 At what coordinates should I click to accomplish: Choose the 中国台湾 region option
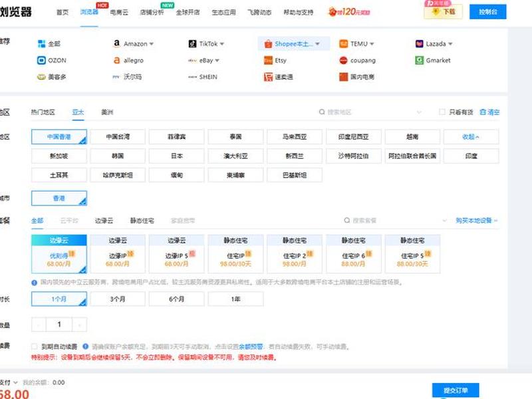pyautogui.click(x=118, y=137)
